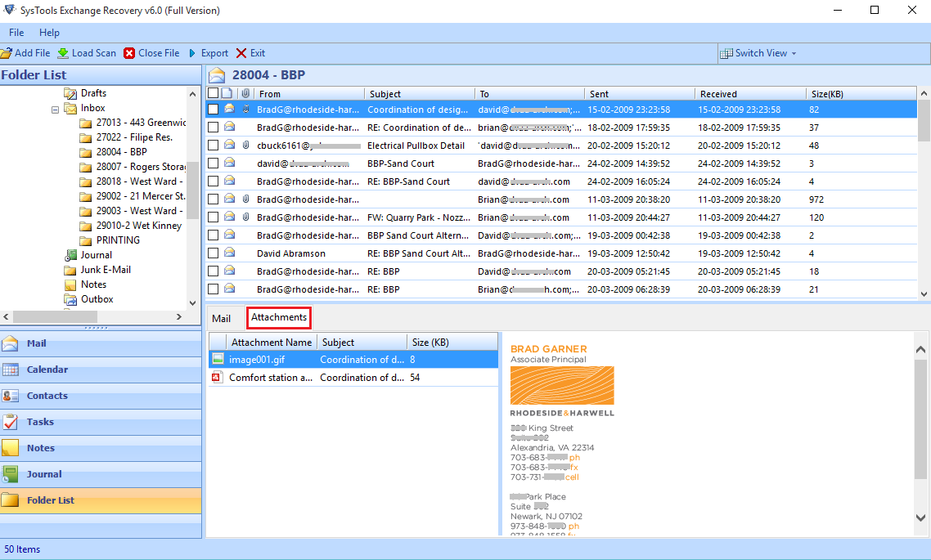
Task: Check the box for Coordination of design mail
Action: click(x=214, y=110)
